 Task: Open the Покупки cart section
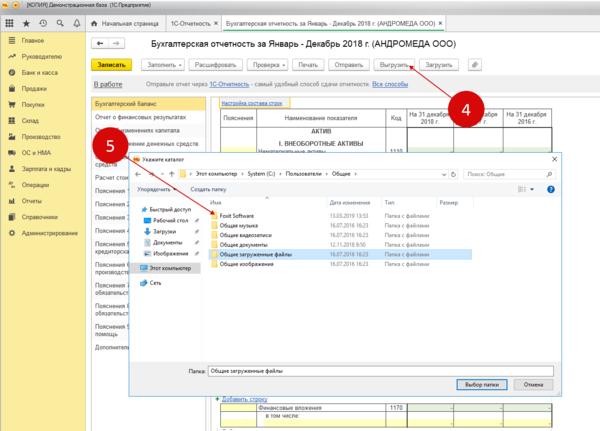pyautogui.click(x=33, y=104)
